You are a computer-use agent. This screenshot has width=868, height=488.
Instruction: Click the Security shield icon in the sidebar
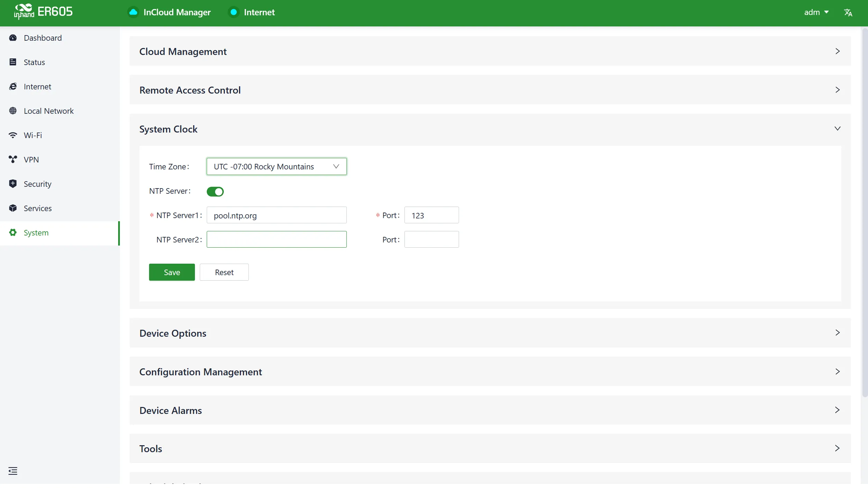13,184
